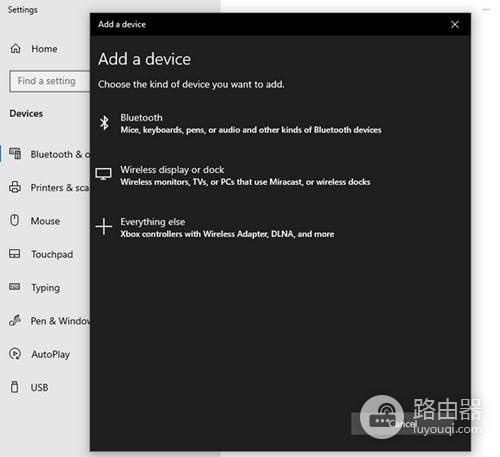
Task: Click the AutoPlay icon in sidebar
Action: pos(15,354)
